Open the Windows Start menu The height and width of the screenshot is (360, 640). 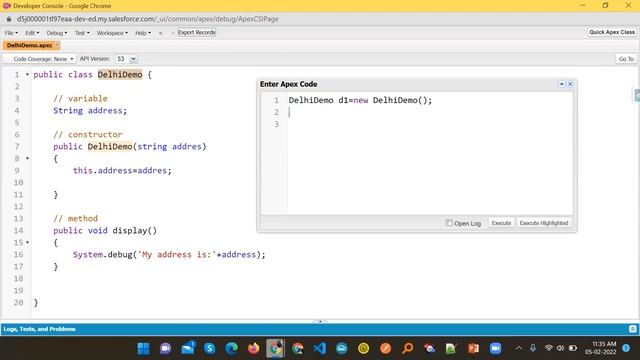click(143, 348)
